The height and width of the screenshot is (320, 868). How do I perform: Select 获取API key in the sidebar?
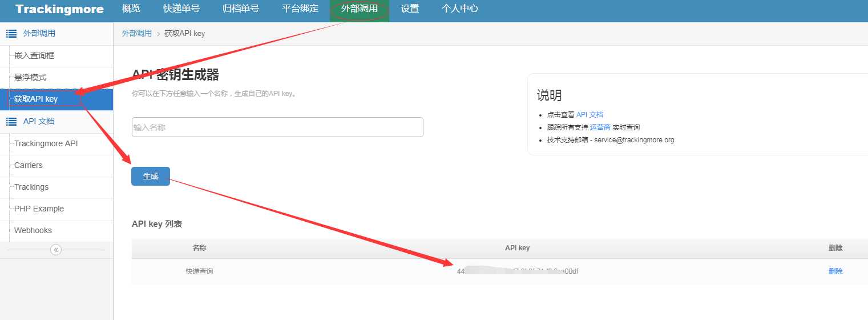(56, 99)
